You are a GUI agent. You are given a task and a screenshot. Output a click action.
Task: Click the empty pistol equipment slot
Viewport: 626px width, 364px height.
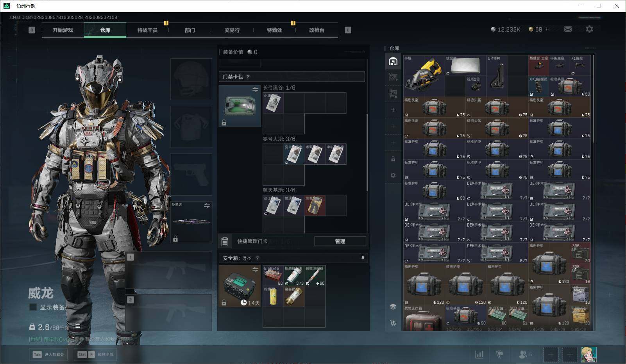[x=191, y=174]
